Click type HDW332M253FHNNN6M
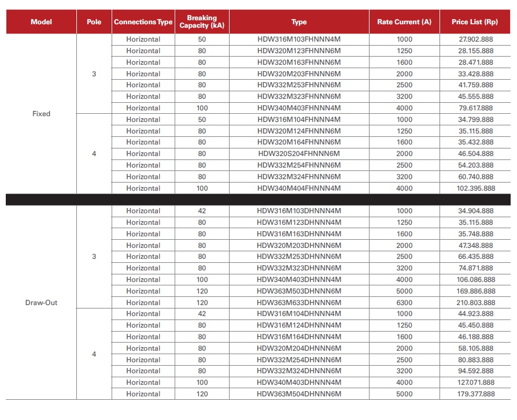The width and height of the screenshot is (517, 420). click(x=299, y=85)
